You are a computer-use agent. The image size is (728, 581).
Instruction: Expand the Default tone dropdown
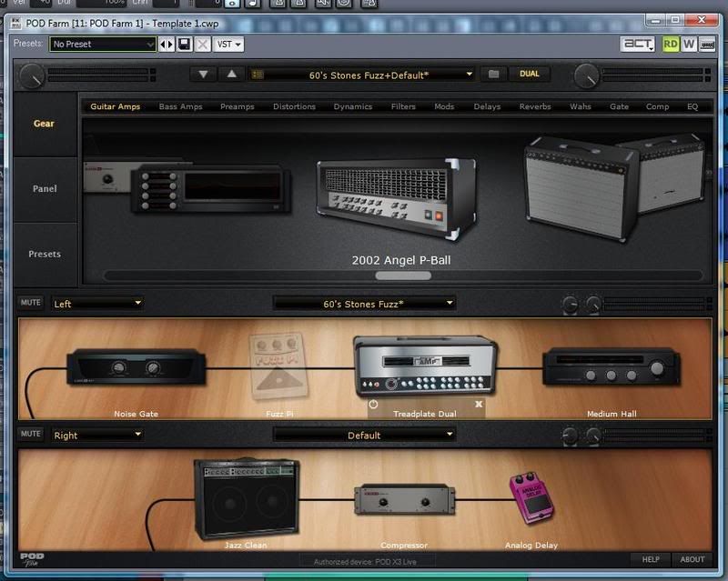point(365,436)
